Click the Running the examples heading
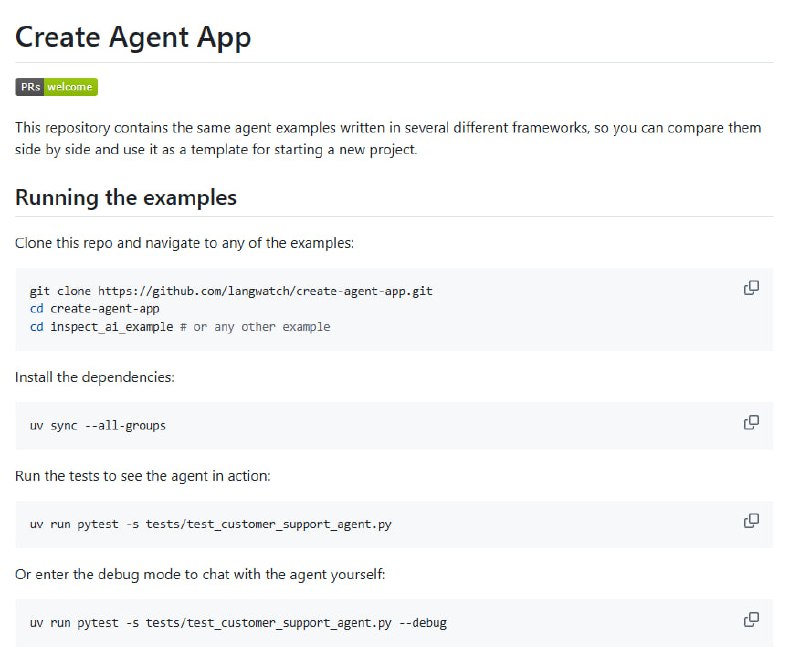Viewport: 800px width, 657px height. click(x=125, y=197)
